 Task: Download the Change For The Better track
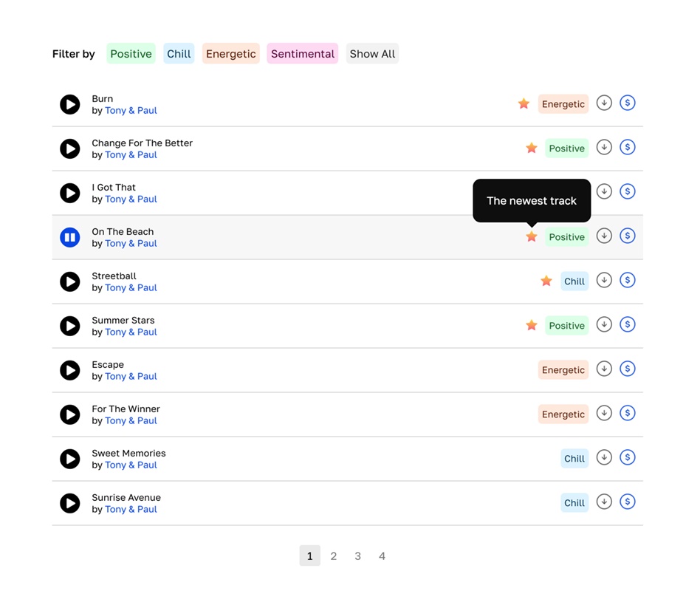[604, 148]
